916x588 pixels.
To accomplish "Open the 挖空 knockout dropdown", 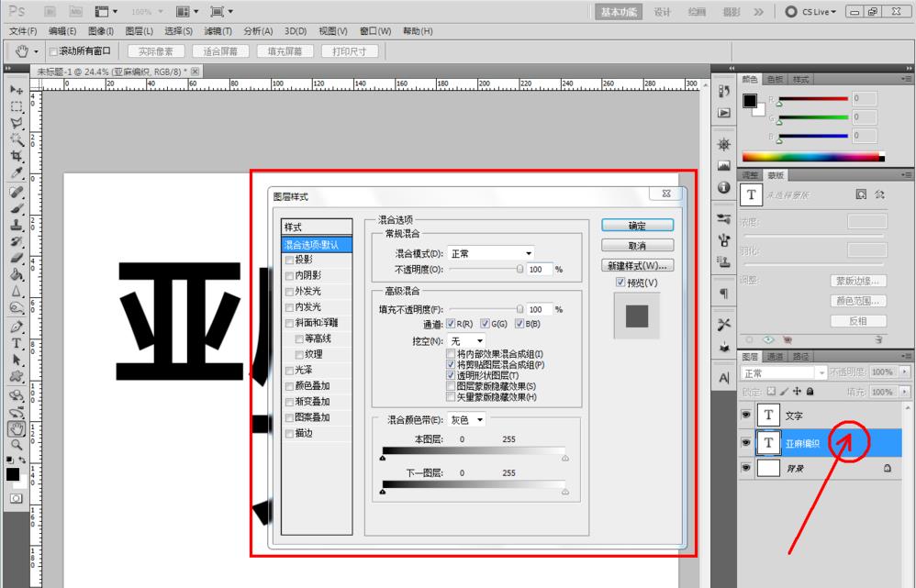I will [x=468, y=340].
